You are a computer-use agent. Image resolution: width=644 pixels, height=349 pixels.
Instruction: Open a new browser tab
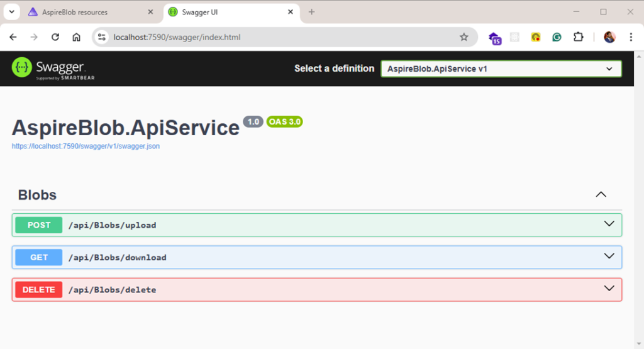click(x=312, y=12)
